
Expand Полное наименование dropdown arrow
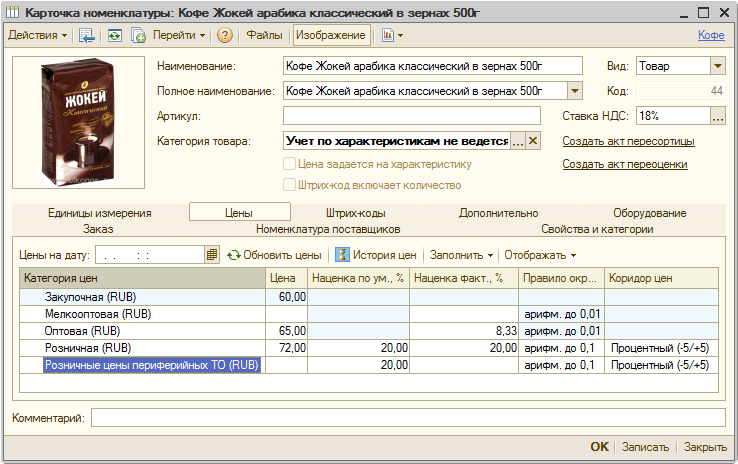575,91
